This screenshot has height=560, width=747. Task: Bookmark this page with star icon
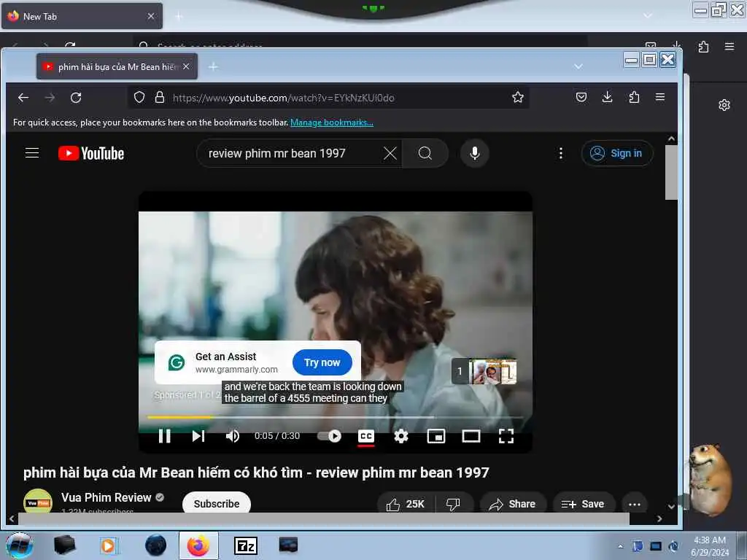(x=518, y=98)
